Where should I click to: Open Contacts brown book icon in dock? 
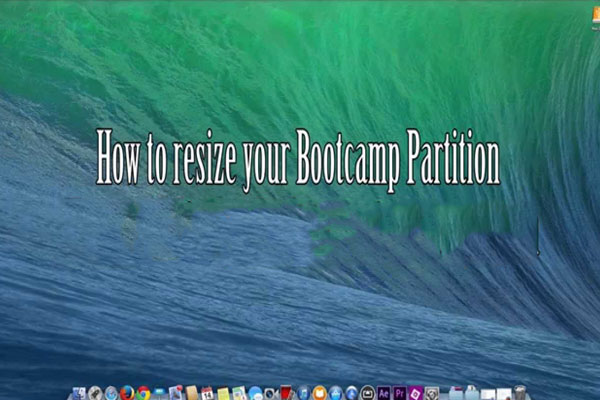pyautogui.click(x=192, y=393)
